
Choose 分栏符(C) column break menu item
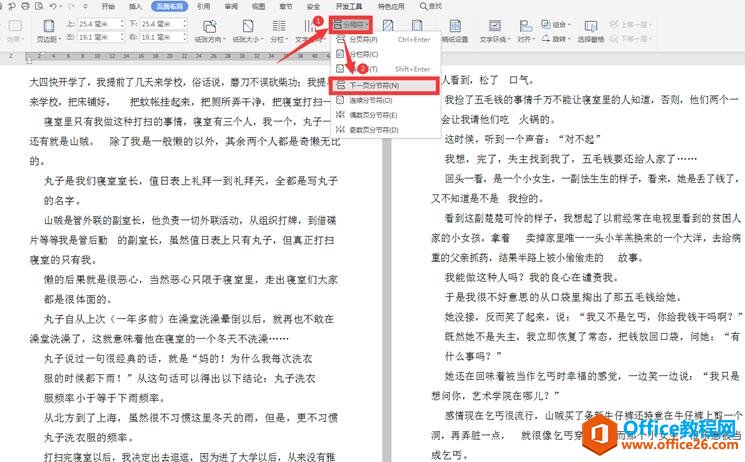385,54
